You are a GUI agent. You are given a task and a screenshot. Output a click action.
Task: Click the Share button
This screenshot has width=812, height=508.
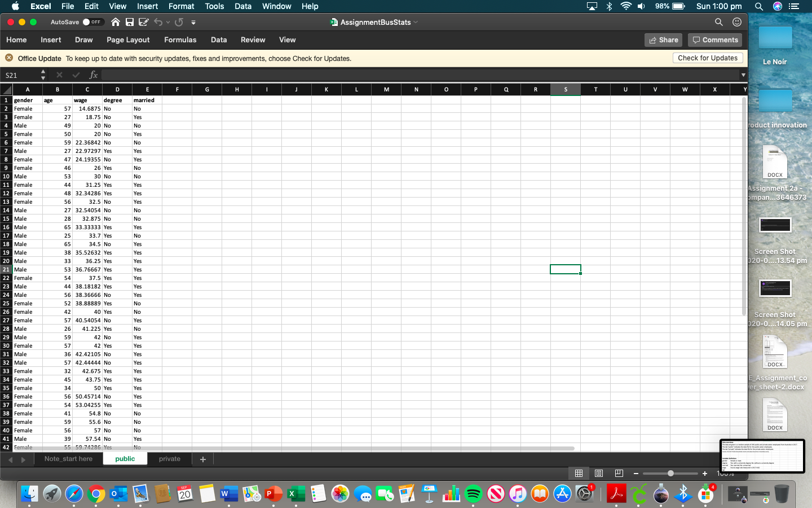point(663,40)
